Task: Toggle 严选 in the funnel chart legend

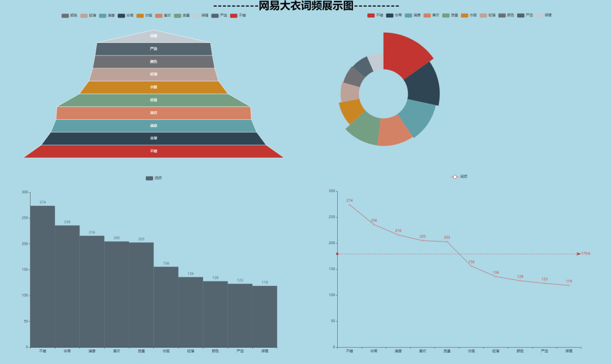Action: 219,16
